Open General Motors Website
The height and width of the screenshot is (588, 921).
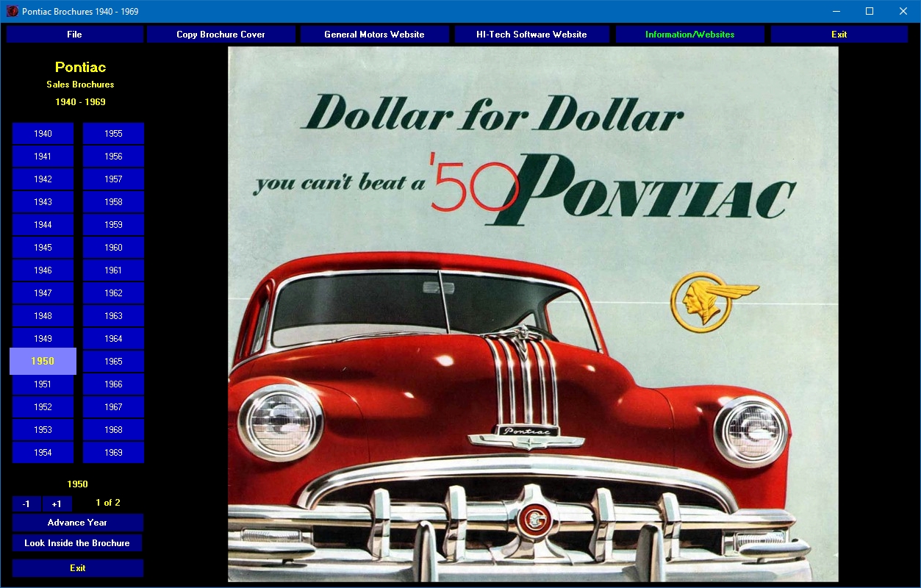[374, 35]
